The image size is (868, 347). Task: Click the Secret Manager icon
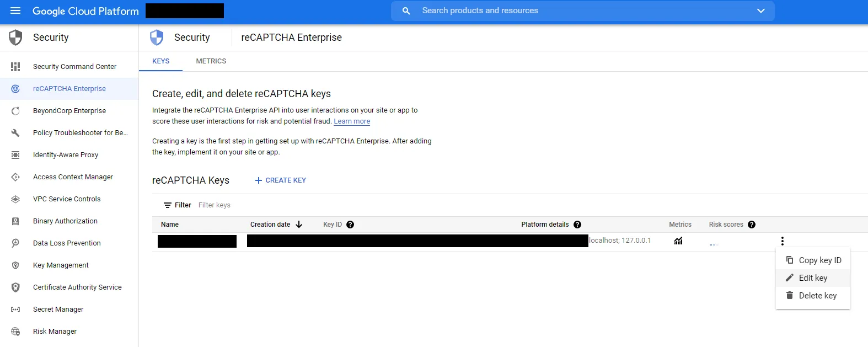pyautogui.click(x=15, y=309)
